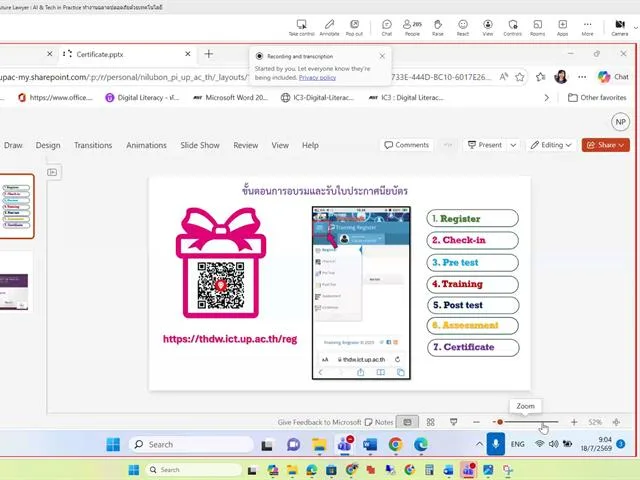Viewport: 640px width, 480px height.
Task: Open the Digital Literacy bookmark
Action: click(142, 98)
